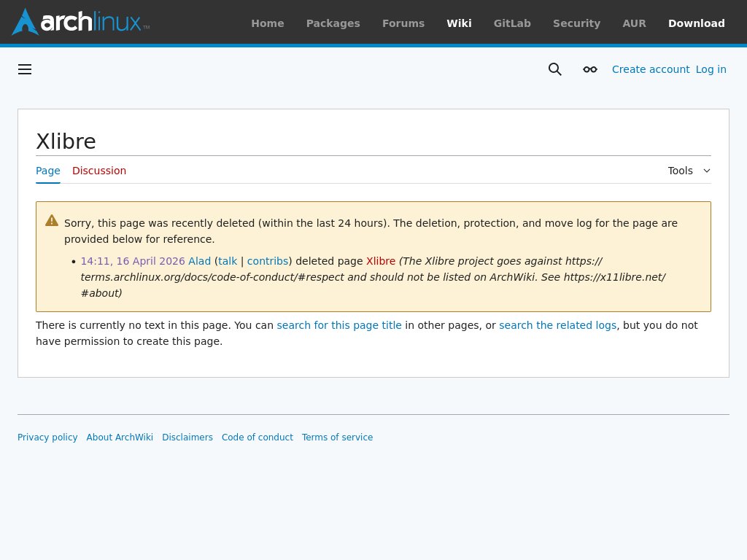Viewport: 747px width, 560px height.
Task: Open Security in top navigation
Action: pyautogui.click(x=576, y=23)
